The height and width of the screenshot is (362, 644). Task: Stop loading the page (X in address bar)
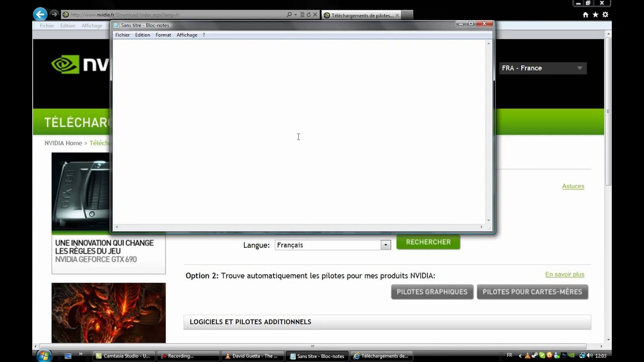[x=315, y=15]
